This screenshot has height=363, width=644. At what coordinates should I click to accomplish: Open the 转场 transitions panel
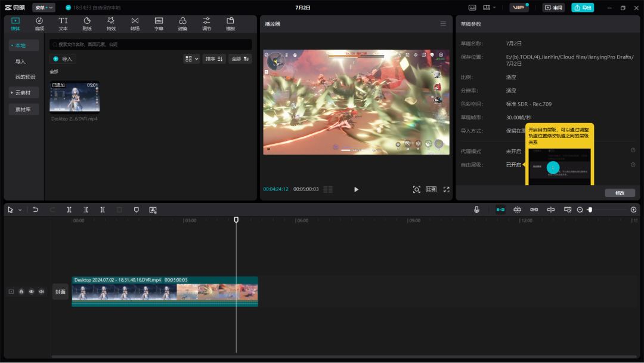(x=135, y=24)
